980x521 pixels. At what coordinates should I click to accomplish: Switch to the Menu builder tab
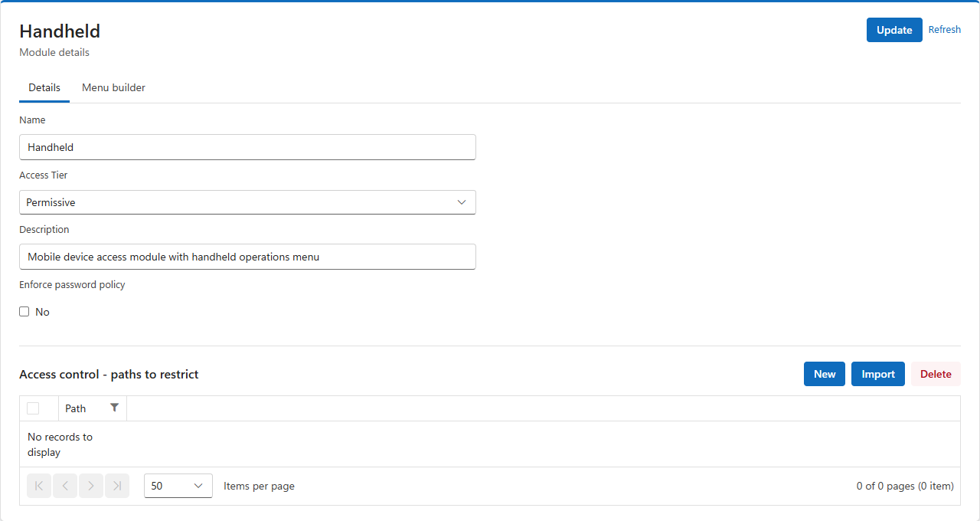113,87
